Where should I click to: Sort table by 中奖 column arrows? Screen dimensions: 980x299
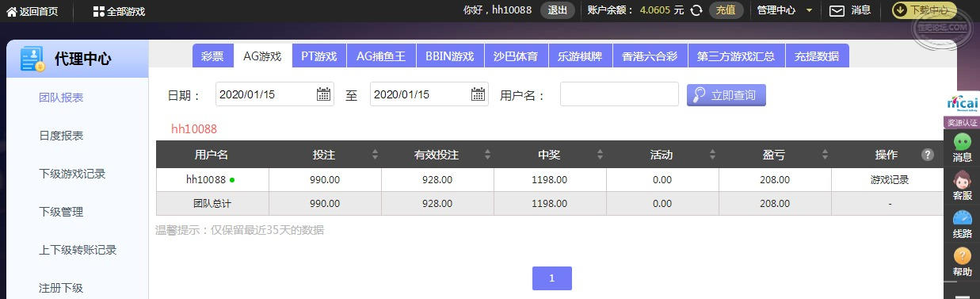coord(601,155)
